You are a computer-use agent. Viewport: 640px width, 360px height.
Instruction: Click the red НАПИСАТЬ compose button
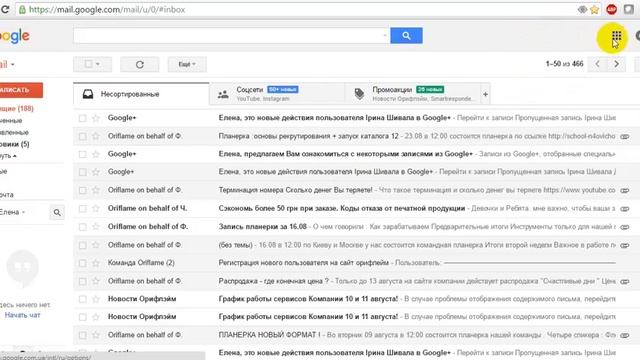[20, 90]
